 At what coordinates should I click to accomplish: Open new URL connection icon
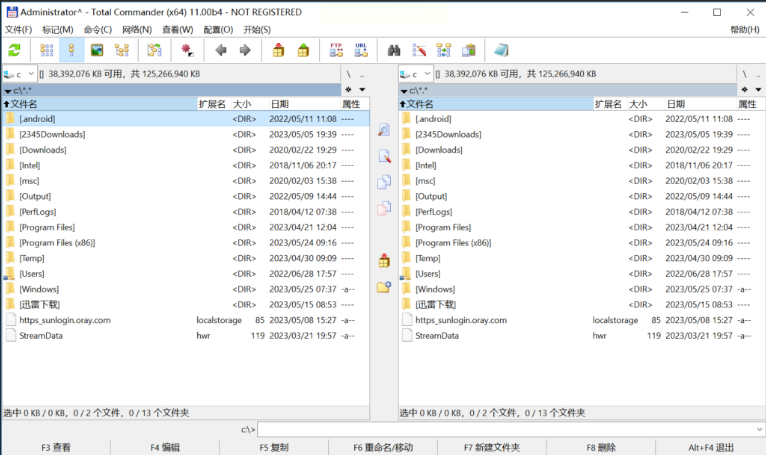pyautogui.click(x=361, y=50)
